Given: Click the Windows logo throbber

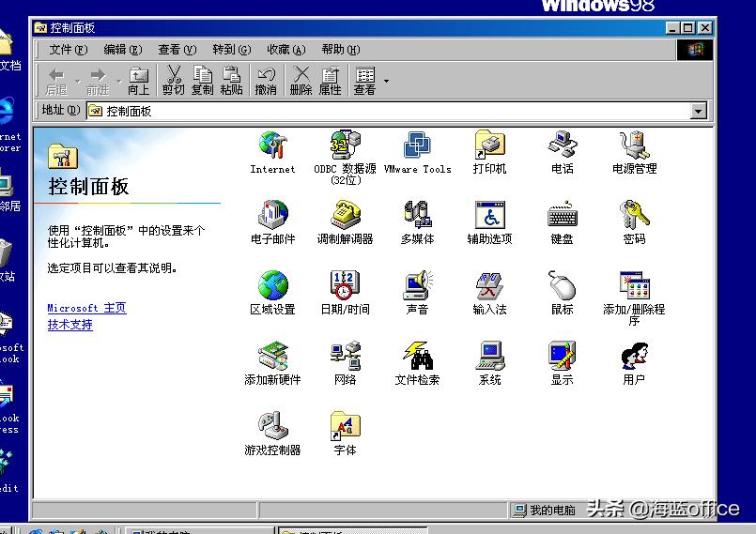Looking at the screenshot, I should [694, 50].
